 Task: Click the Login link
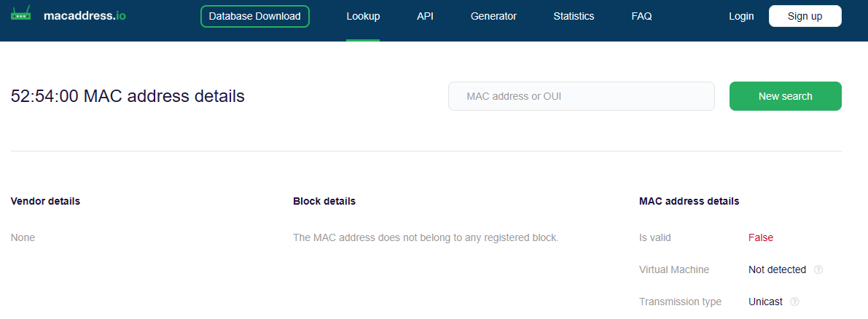click(741, 16)
